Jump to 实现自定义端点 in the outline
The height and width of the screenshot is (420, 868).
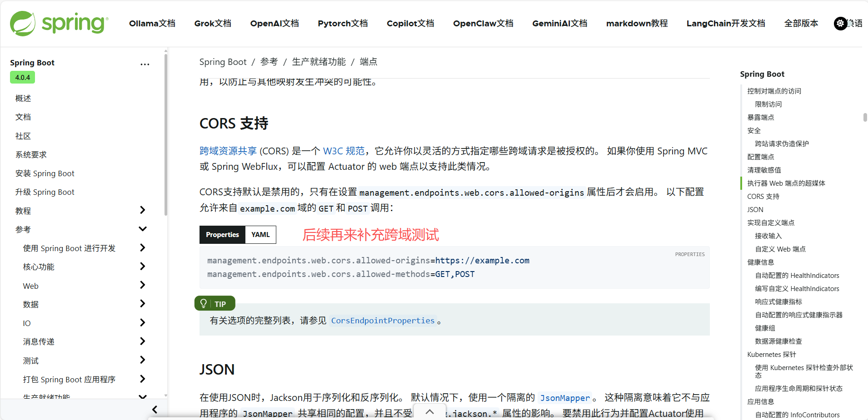771,223
